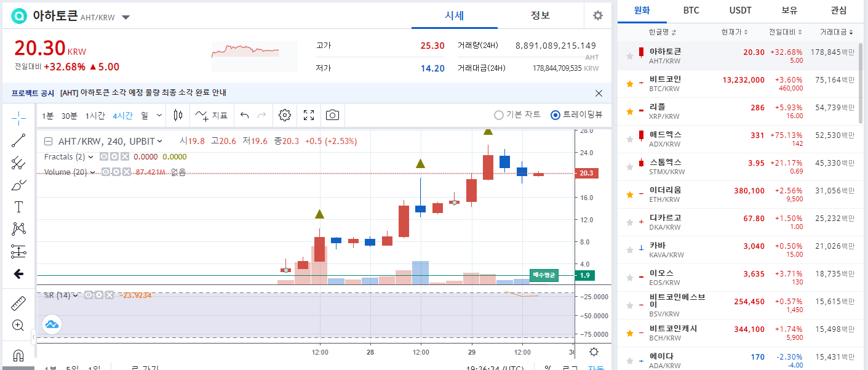868x370 pixels.
Task: Undo the last chart action
Action: [245, 115]
